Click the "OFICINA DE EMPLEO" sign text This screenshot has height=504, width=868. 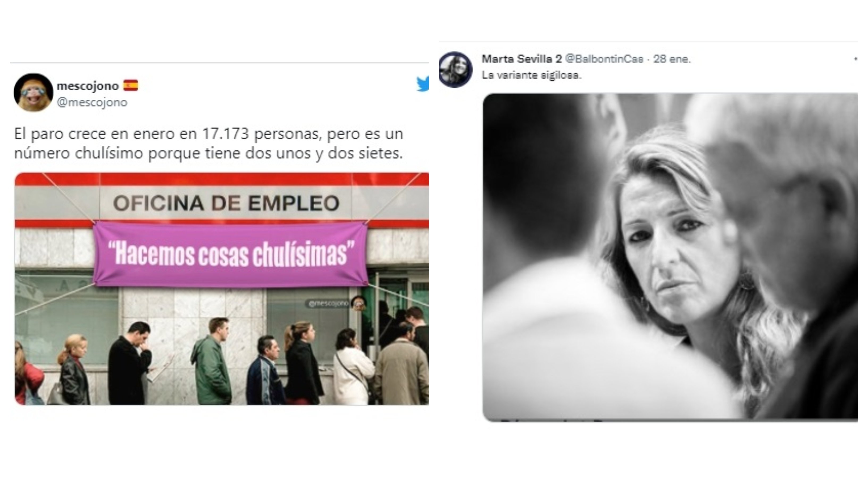226,203
